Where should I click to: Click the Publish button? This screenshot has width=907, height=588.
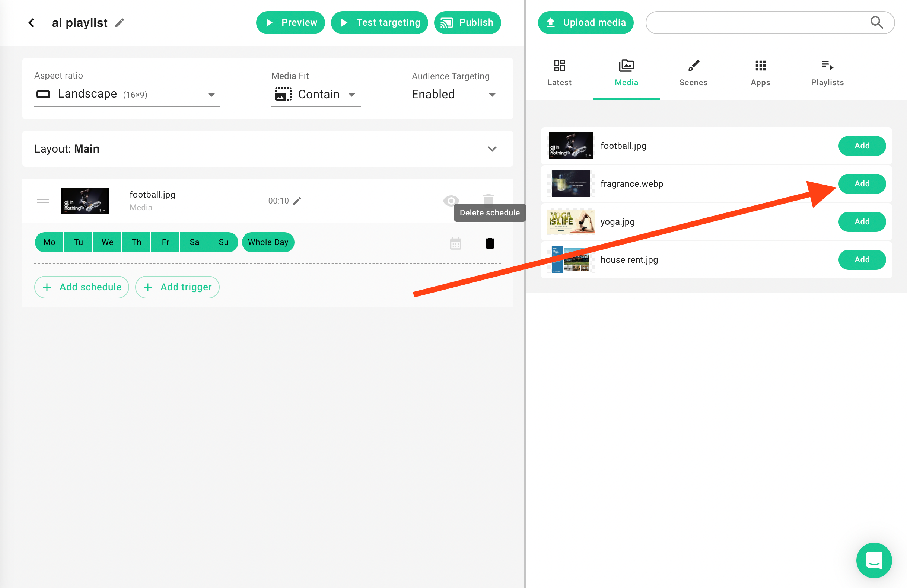coord(467,22)
